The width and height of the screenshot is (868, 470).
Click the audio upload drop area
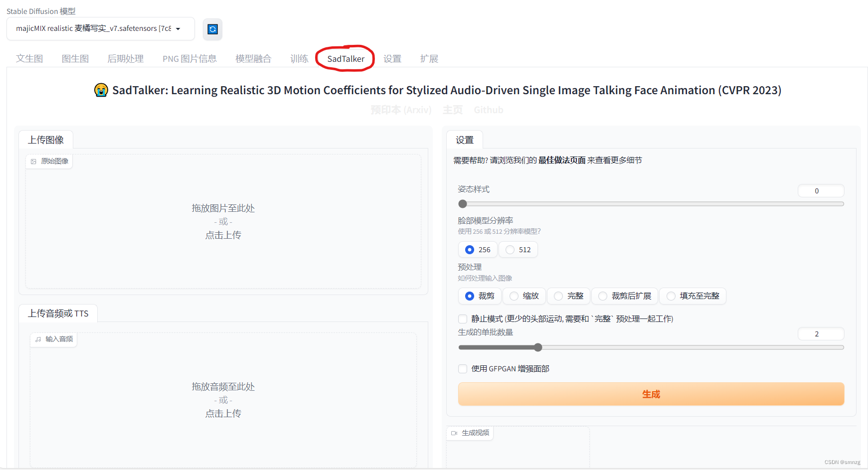pyautogui.click(x=223, y=400)
